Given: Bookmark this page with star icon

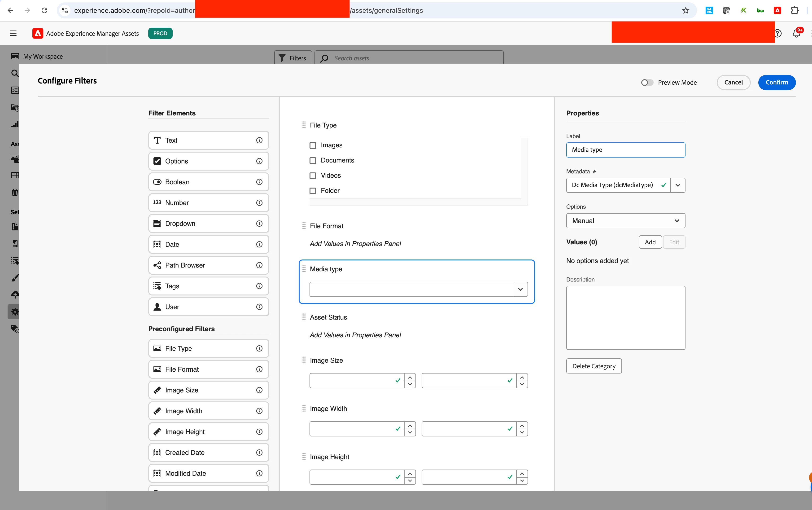Looking at the screenshot, I should (685, 10).
